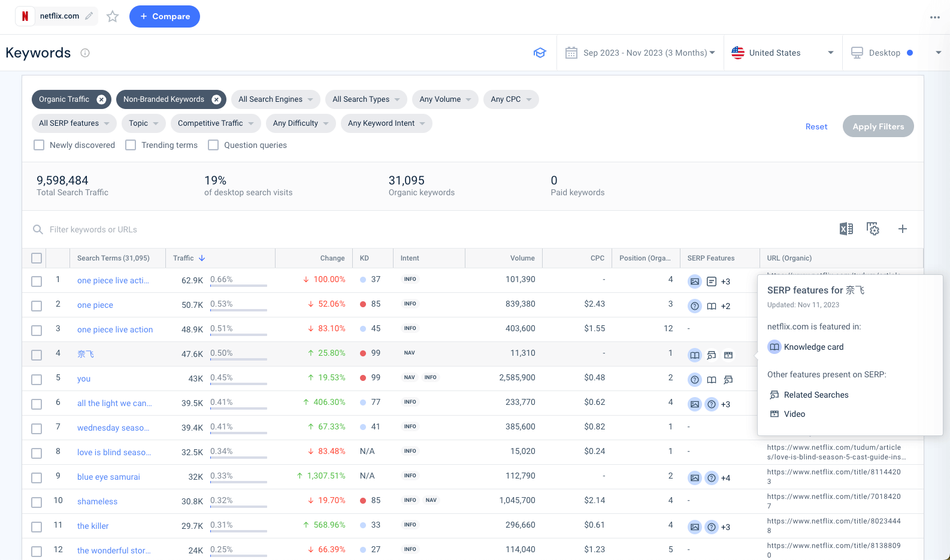Viewport: 950px width, 560px height.
Task: Open the All Search Engines dropdown
Action: tap(276, 99)
